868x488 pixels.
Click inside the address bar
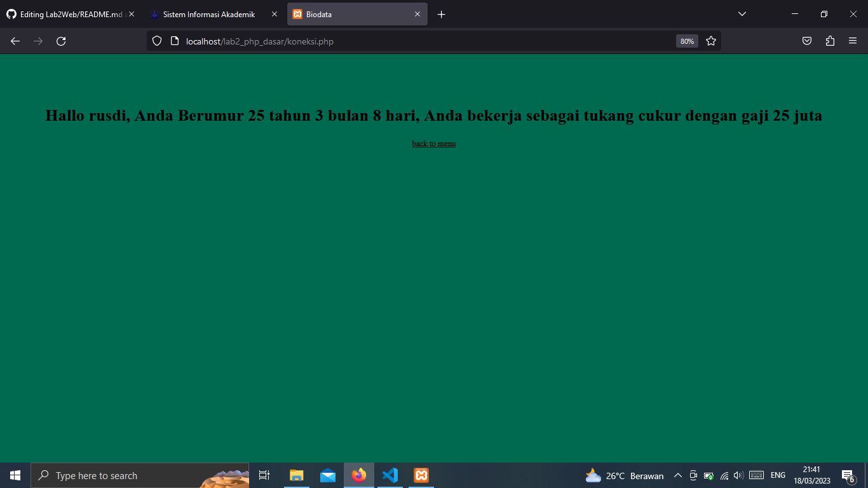coord(381,41)
